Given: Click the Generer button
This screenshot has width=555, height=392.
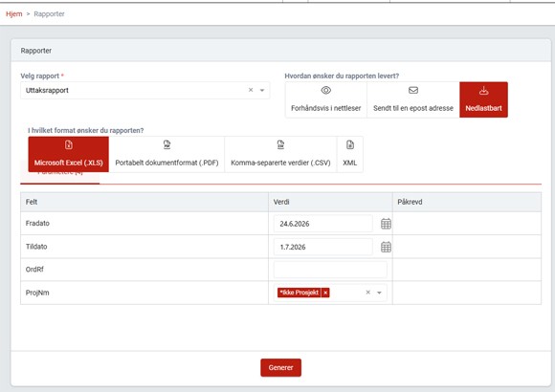Looking at the screenshot, I should [280, 367].
